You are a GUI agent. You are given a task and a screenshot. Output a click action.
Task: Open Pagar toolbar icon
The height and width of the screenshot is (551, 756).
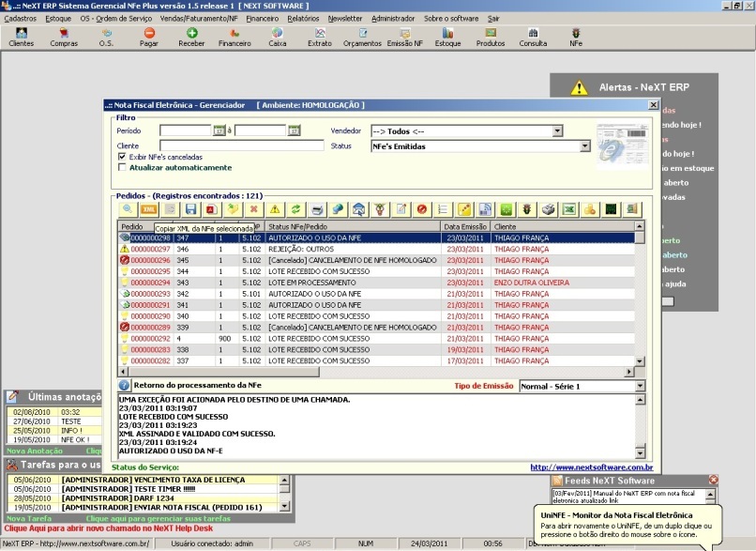tap(149, 38)
